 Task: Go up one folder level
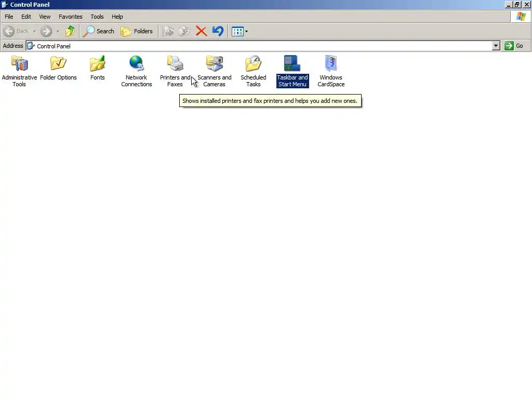(70, 31)
